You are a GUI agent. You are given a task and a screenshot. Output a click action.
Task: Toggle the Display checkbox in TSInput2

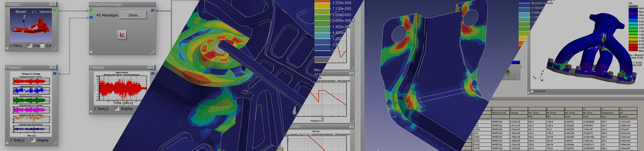coord(33,140)
